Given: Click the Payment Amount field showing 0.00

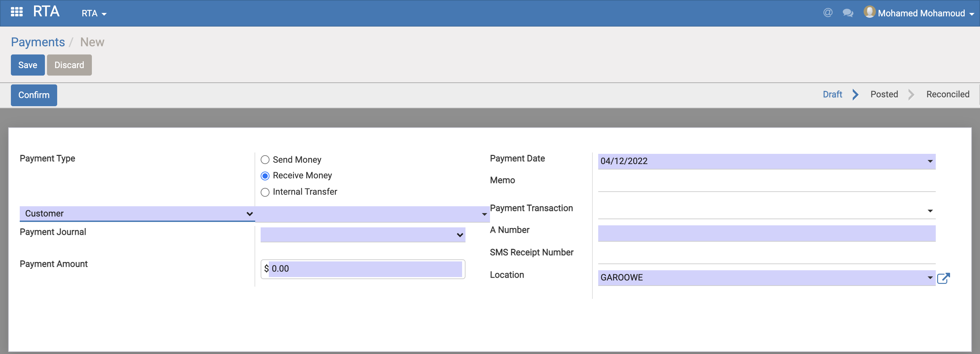Looking at the screenshot, I should pyautogui.click(x=365, y=269).
